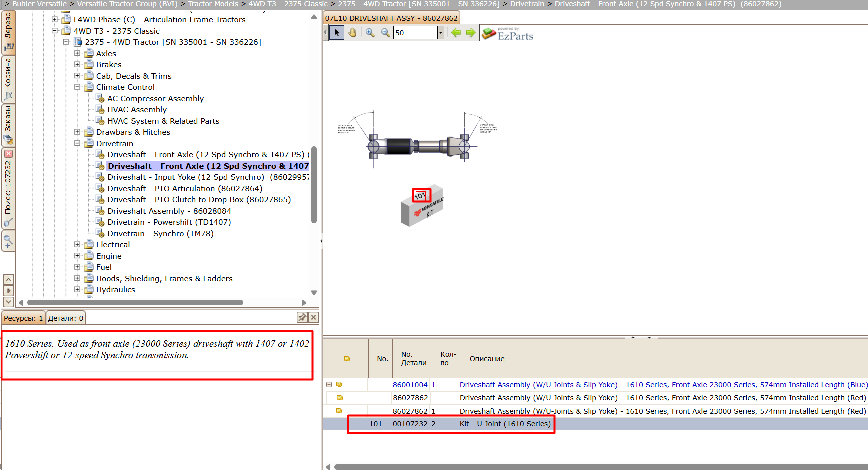868x470 pixels.
Task: Select Driveshaft Assembly - 86028084
Action: (x=169, y=211)
